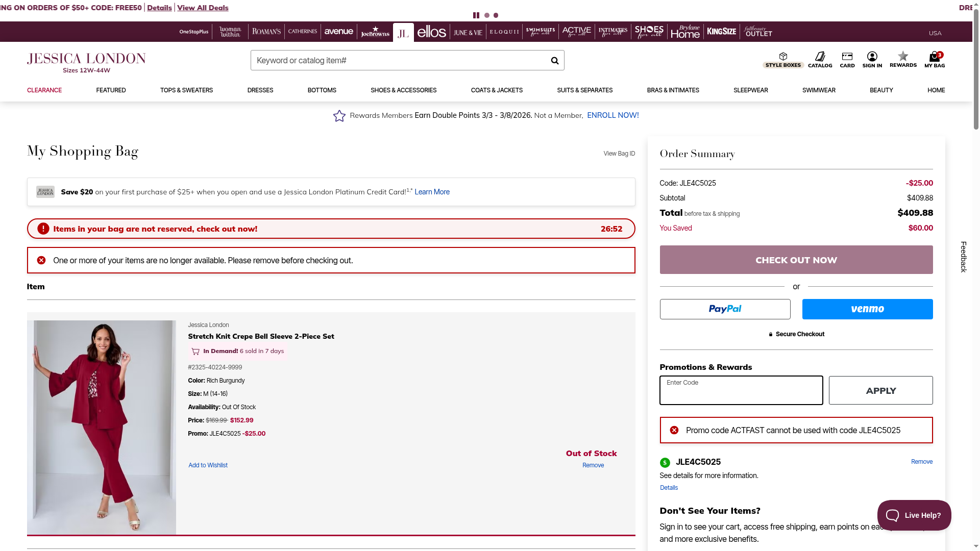This screenshot has height=551, width=980.
Task: Open the Sign In icon
Action: pos(872,60)
